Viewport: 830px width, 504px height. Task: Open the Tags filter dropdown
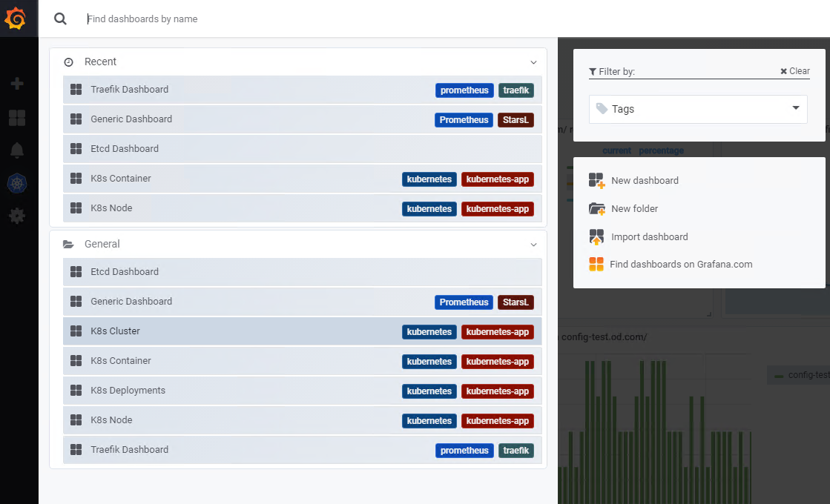(x=698, y=109)
